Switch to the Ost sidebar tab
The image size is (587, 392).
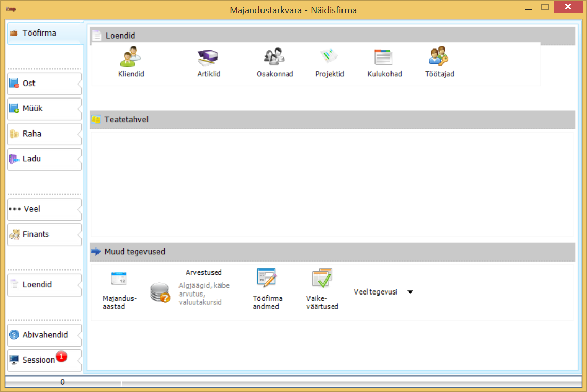pos(44,84)
